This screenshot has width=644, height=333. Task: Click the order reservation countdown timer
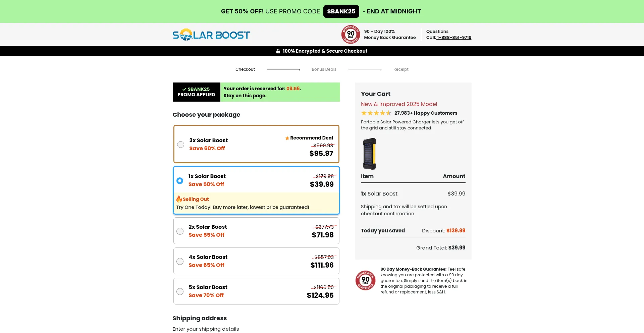coord(293,89)
